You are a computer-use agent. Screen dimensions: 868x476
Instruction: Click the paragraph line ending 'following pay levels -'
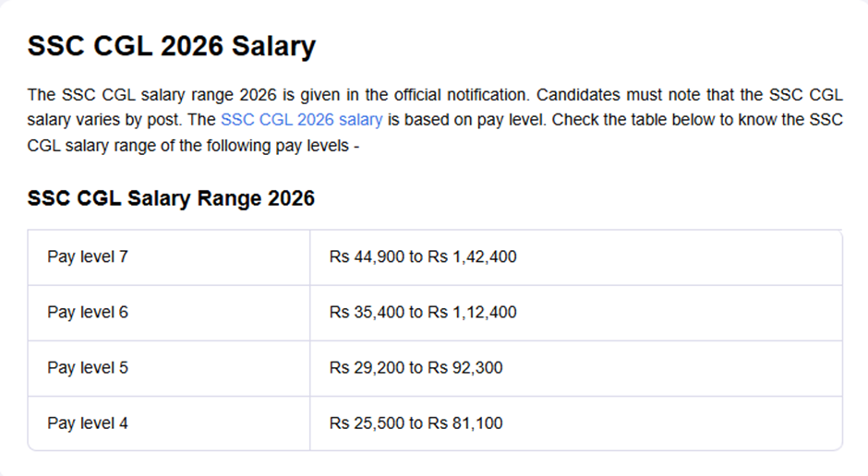coord(193,146)
